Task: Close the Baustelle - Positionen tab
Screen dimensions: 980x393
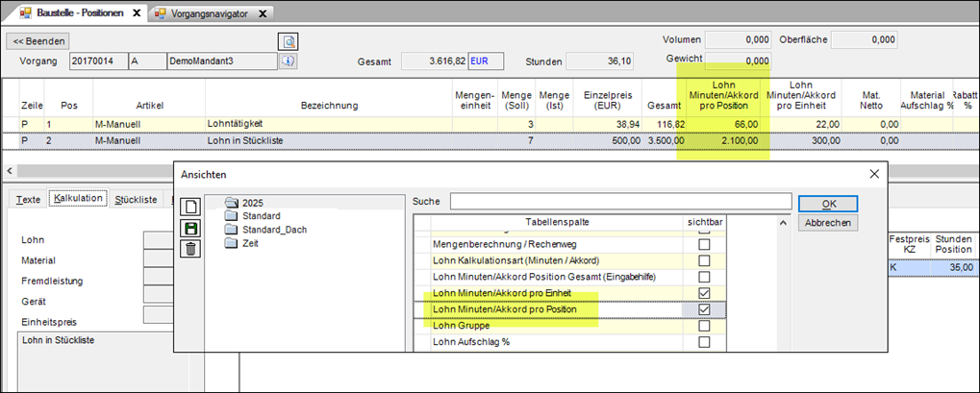Action: [x=137, y=12]
